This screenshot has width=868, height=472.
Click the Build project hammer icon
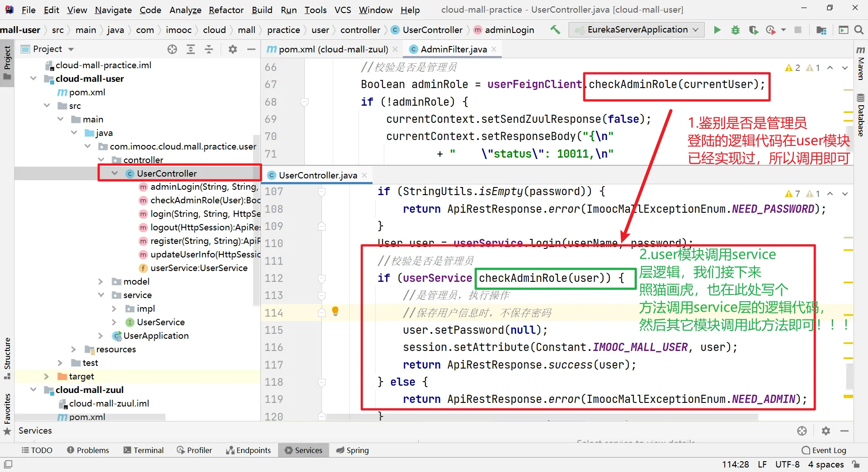[x=555, y=30]
